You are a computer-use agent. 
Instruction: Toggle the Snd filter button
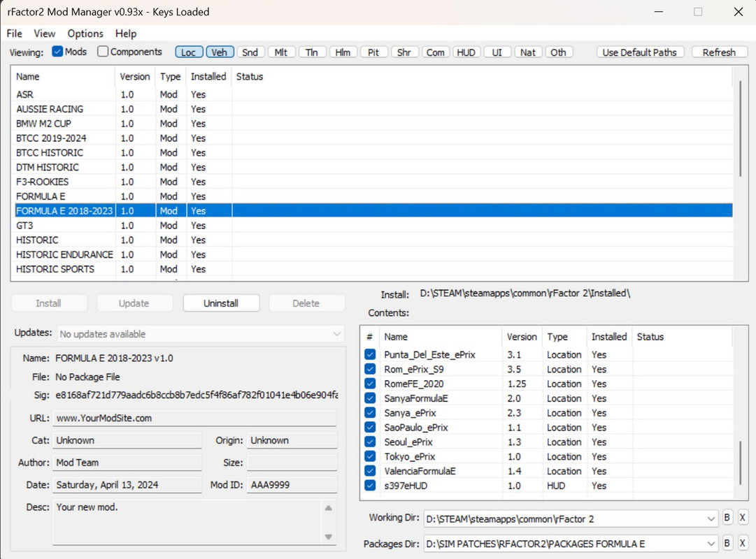[x=250, y=52]
